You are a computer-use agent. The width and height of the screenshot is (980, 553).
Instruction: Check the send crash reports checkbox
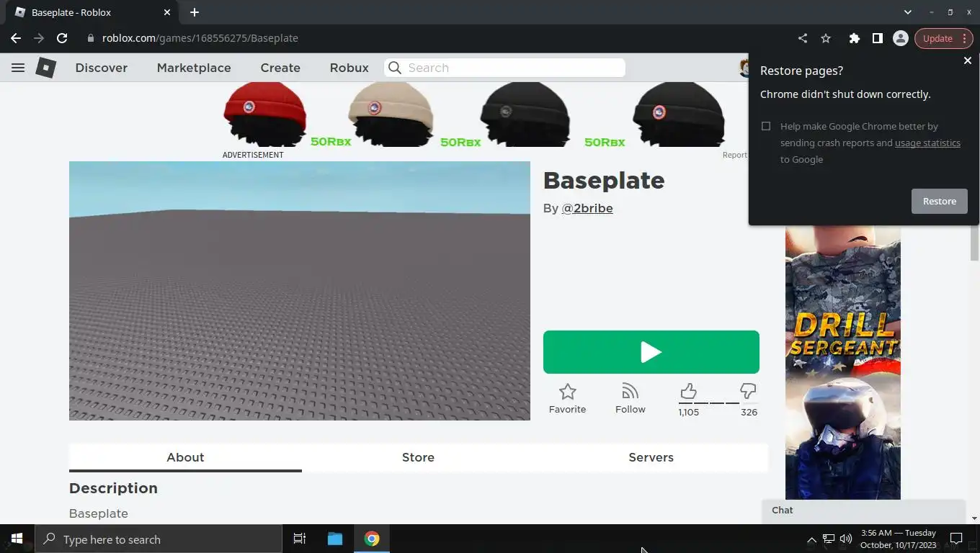(766, 126)
